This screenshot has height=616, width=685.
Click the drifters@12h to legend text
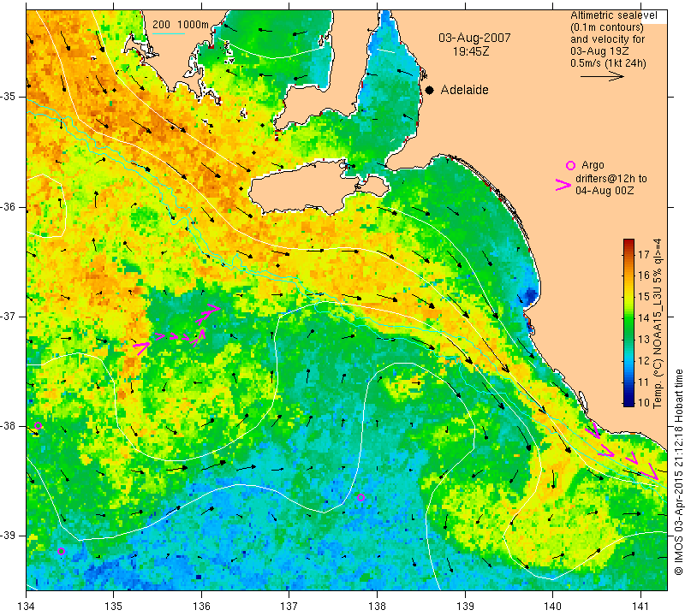tap(611, 179)
